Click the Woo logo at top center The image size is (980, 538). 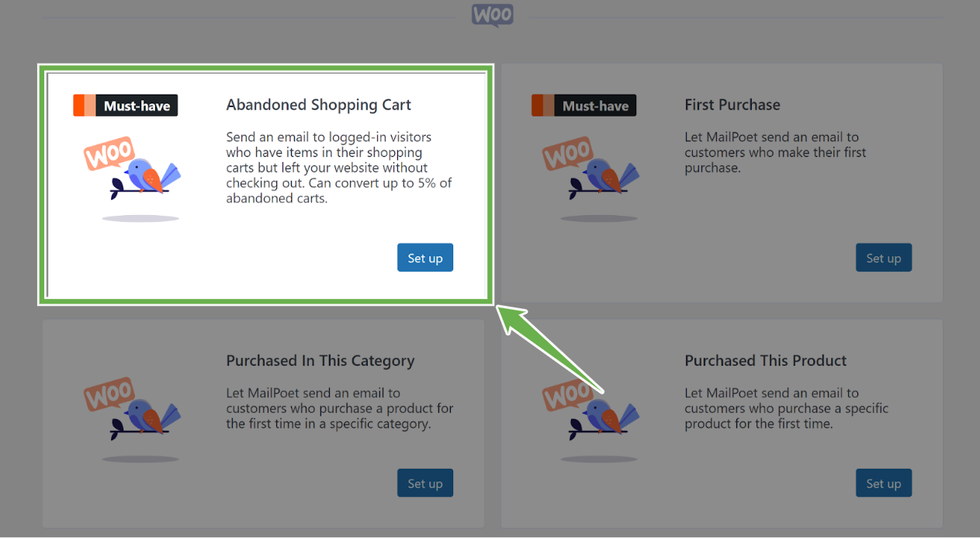[x=492, y=15]
